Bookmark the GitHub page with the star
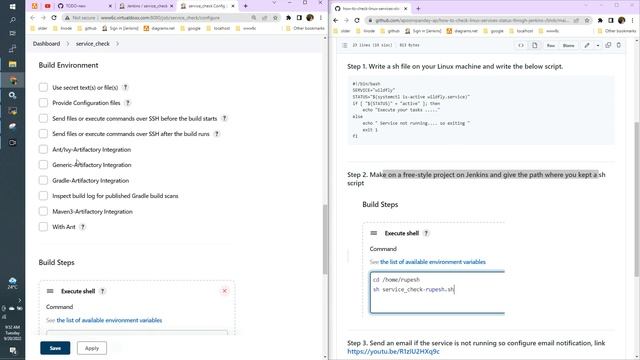Image resolution: width=640 pixels, height=360 pixels. click(x=587, y=20)
